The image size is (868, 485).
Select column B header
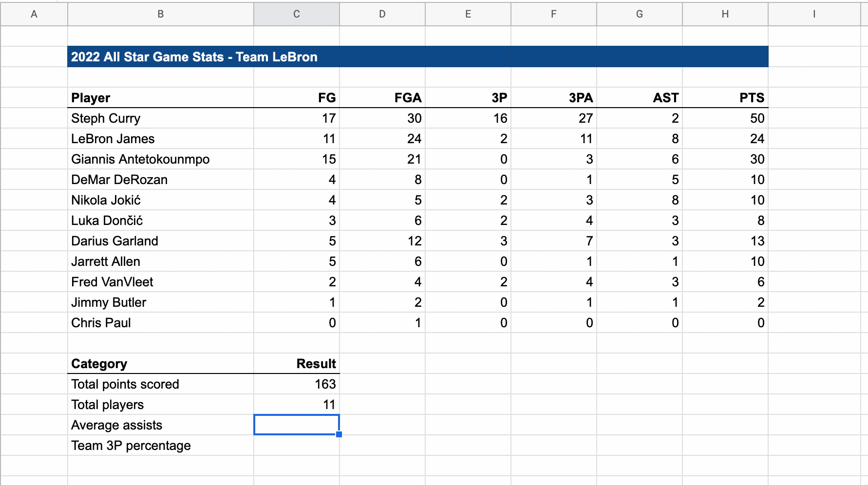(x=160, y=14)
